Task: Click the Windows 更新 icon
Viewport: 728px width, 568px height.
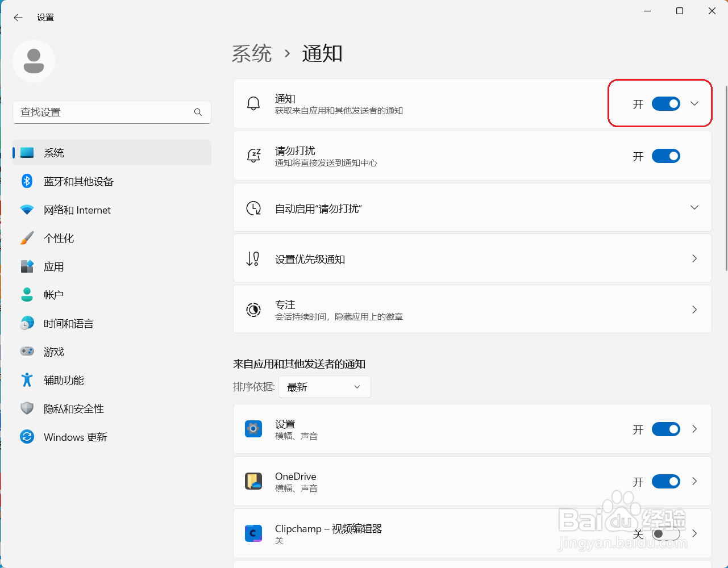Action: tap(27, 437)
